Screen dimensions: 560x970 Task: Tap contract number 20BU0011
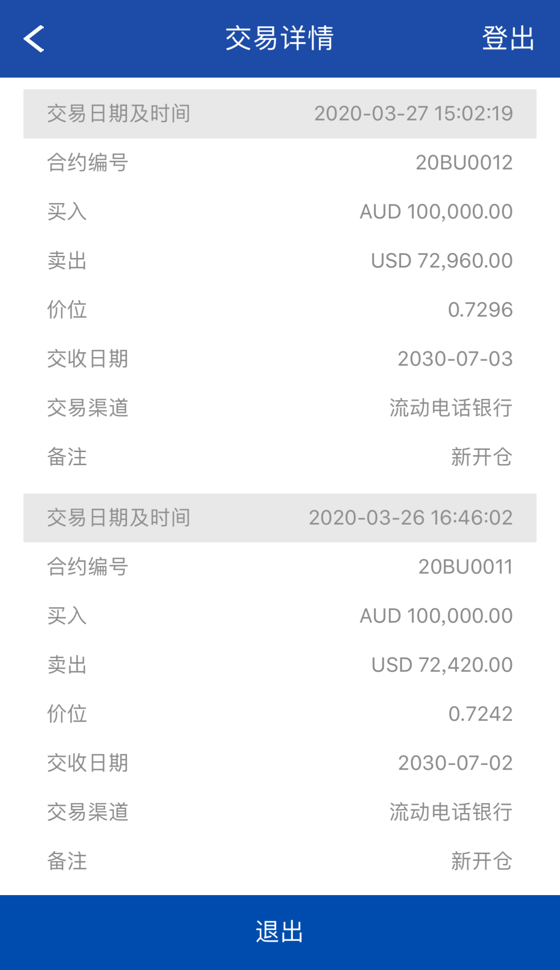click(465, 567)
